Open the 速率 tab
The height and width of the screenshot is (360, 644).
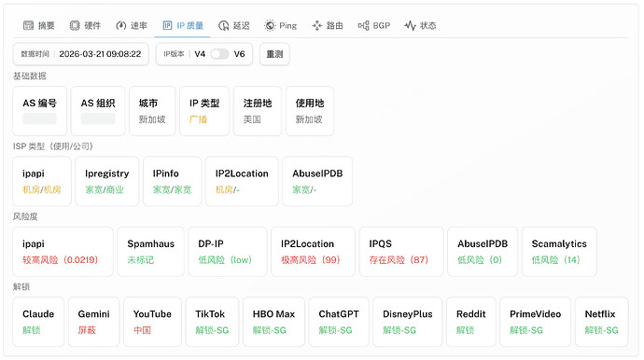(132, 26)
